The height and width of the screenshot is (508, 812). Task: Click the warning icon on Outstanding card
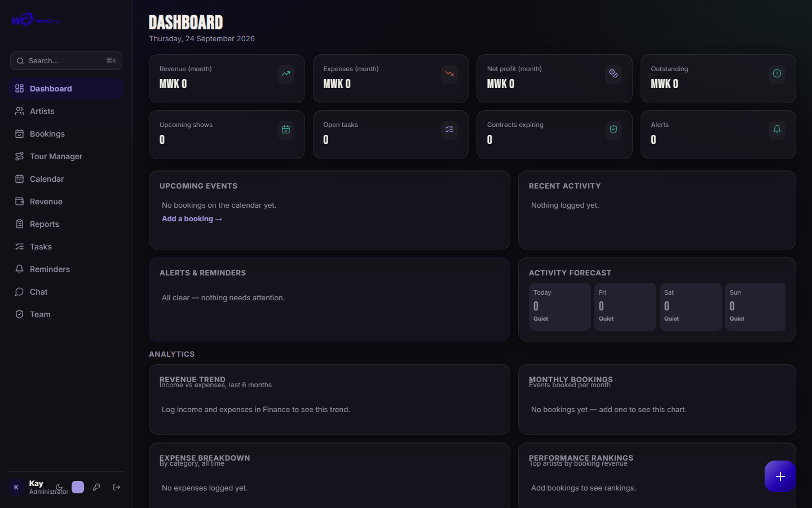777,74
